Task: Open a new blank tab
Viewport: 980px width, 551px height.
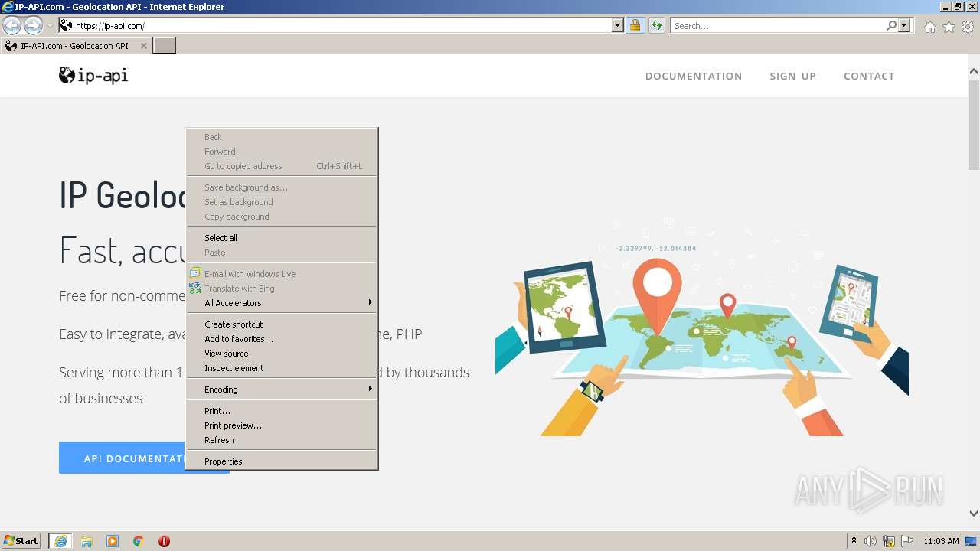Action: [165, 46]
